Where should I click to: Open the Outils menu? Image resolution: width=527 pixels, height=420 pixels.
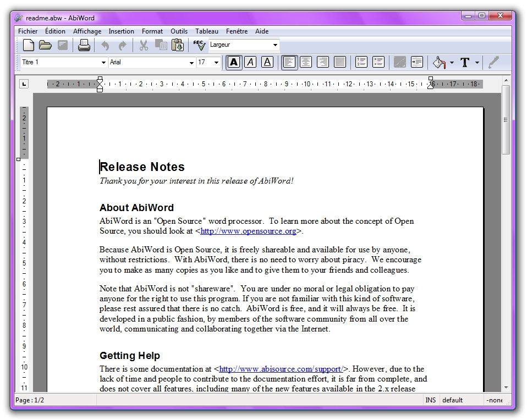pyautogui.click(x=179, y=31)
